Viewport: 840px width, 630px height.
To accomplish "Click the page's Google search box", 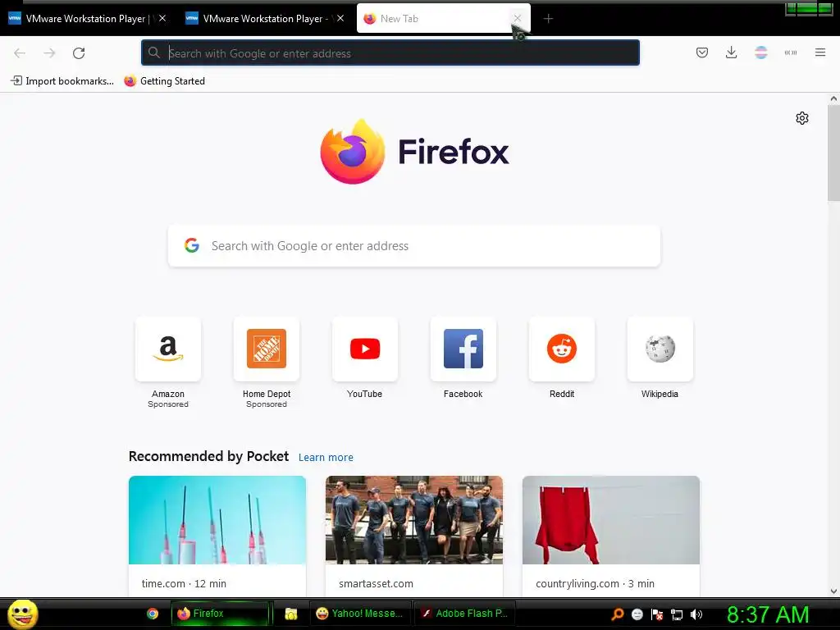I will click(414, 246).
